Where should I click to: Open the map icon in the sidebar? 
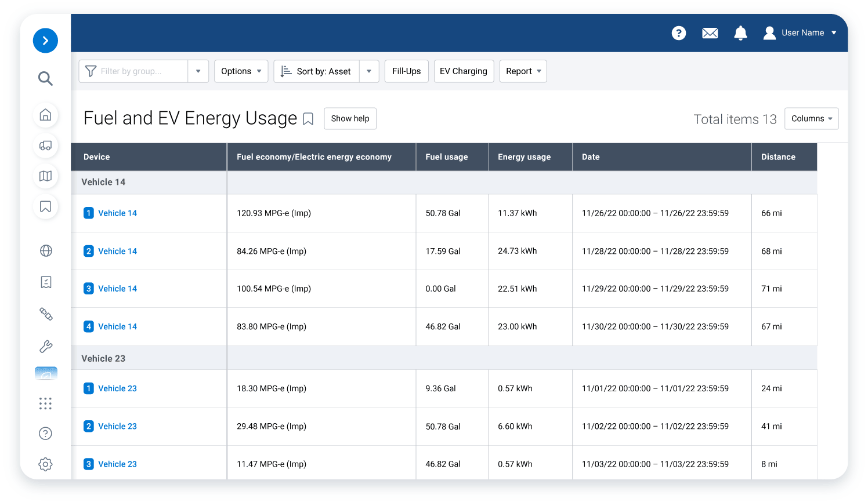click(x=45, y=176)
